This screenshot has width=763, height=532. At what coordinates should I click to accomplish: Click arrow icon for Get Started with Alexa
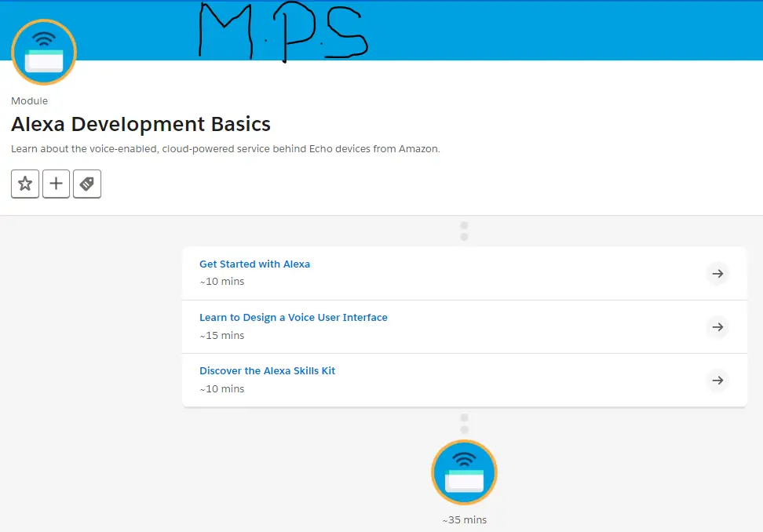coord(717,274)
